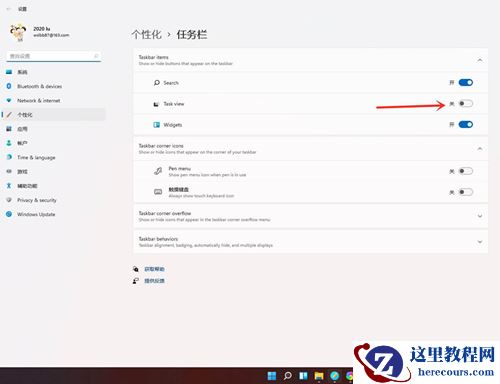Open the Gaming category in sidebar
500x384 pixels.
point(53,172)
